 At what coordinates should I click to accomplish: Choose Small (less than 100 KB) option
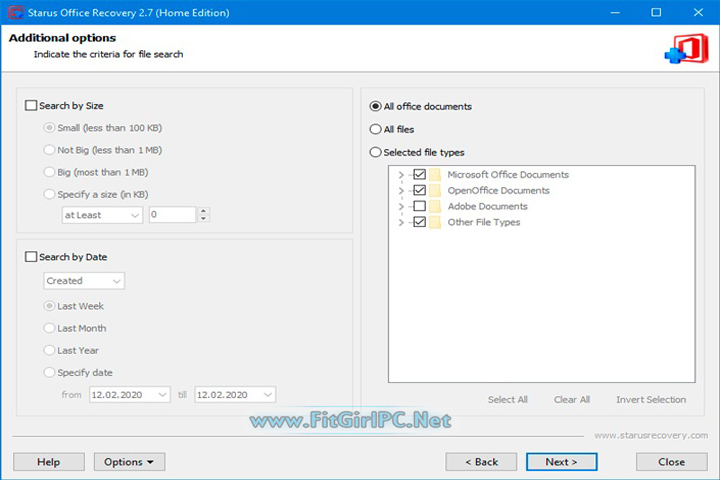(49, 128)
